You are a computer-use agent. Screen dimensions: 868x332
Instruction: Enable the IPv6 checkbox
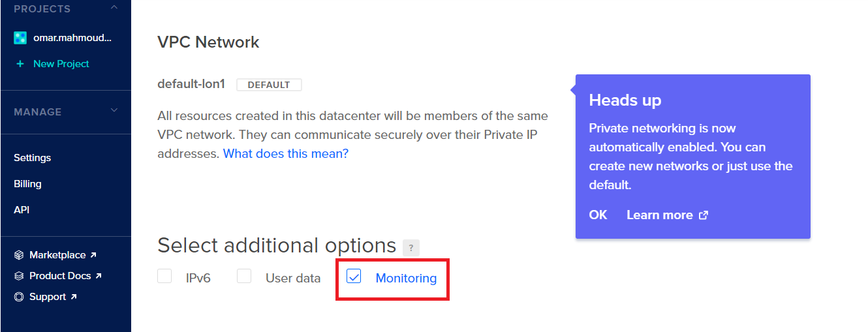(164, 277)
